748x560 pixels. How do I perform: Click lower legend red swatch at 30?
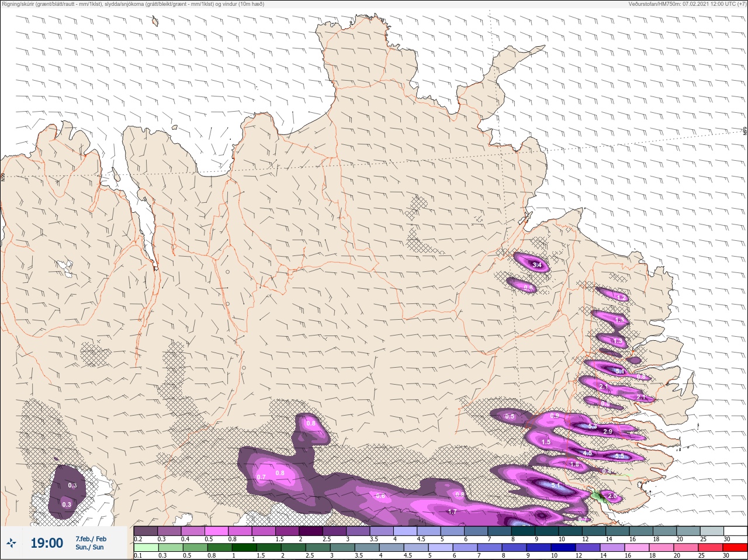point(736,548)
